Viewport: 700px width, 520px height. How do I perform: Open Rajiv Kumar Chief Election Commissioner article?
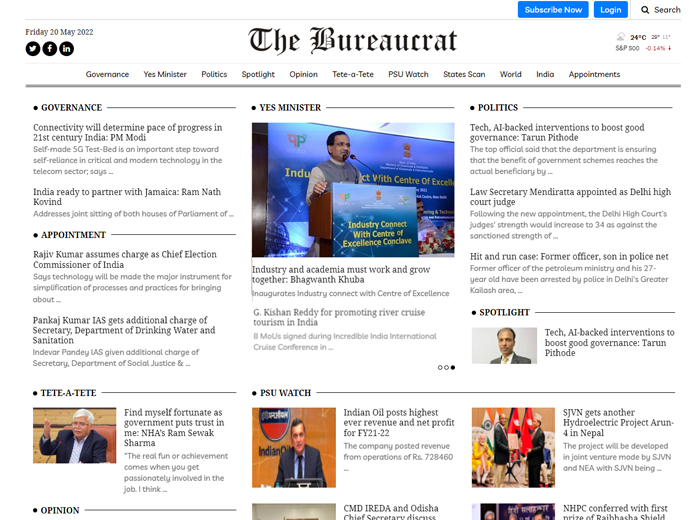[x=125, y=259]
